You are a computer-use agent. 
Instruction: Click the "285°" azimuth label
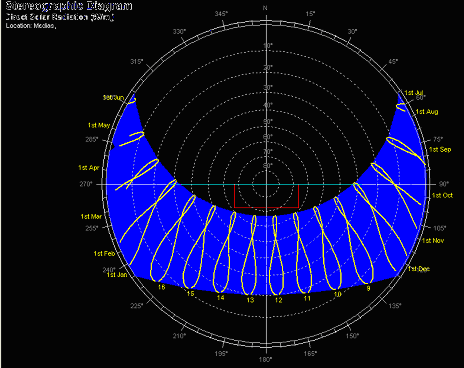(92, 139)
